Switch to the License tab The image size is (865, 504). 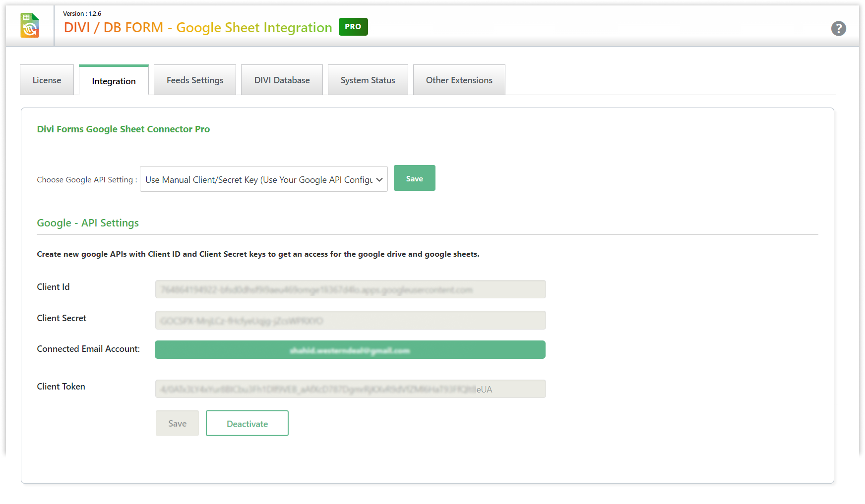[x=47, y=80]
